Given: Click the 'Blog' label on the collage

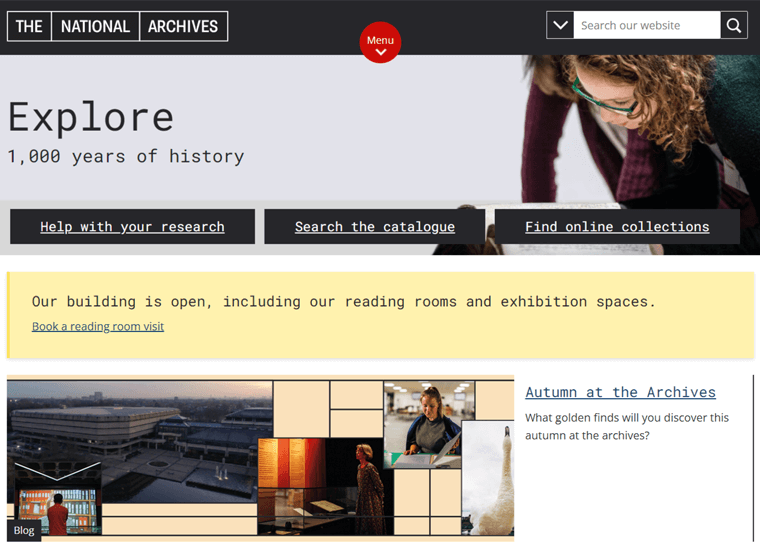Looking at the screenshot, I should tap(24, 530).
